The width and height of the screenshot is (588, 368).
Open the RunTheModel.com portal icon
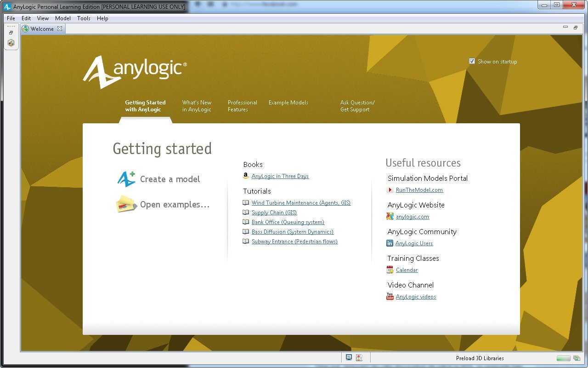pos(390,190)
